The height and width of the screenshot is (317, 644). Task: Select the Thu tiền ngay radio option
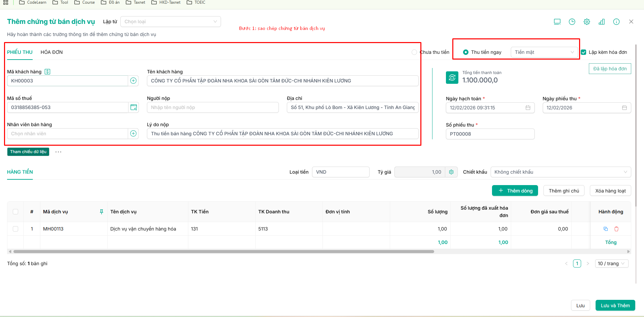(x=466, y=52)
